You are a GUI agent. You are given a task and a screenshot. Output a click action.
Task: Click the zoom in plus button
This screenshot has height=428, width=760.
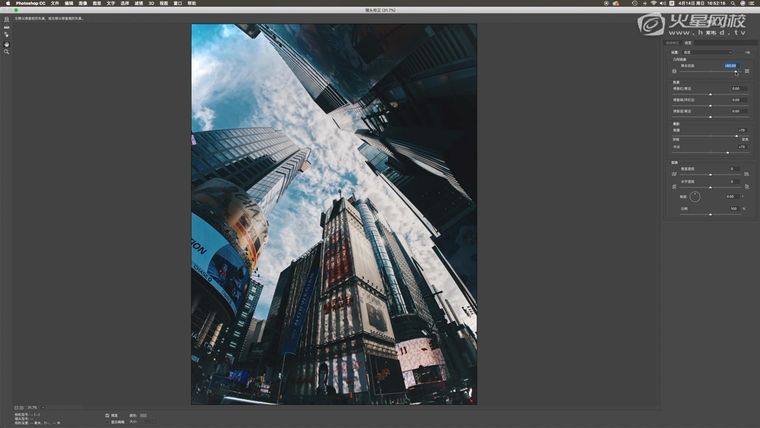point(22,408)
